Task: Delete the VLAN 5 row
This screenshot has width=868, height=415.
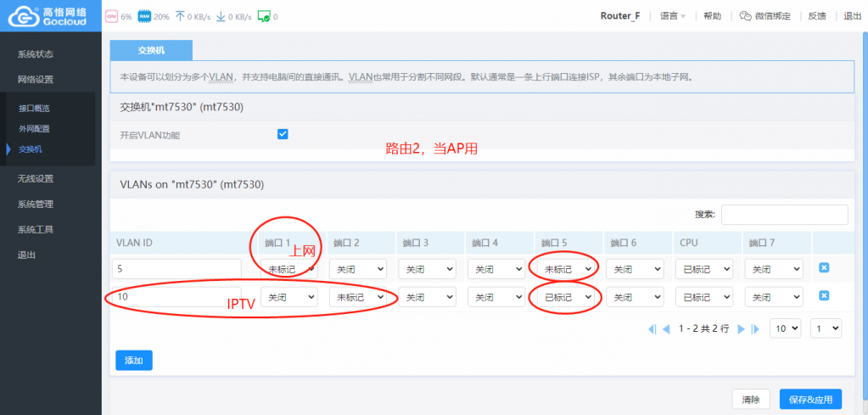Action: pos(823,268)
